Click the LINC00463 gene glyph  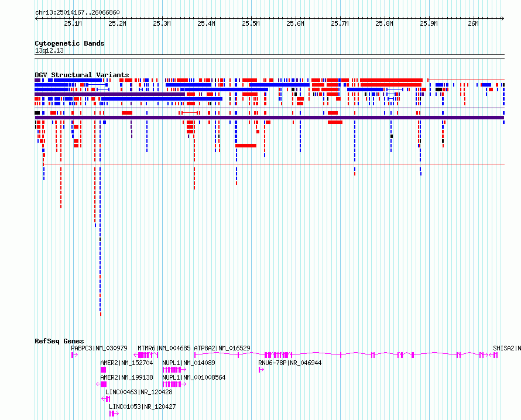105,399
